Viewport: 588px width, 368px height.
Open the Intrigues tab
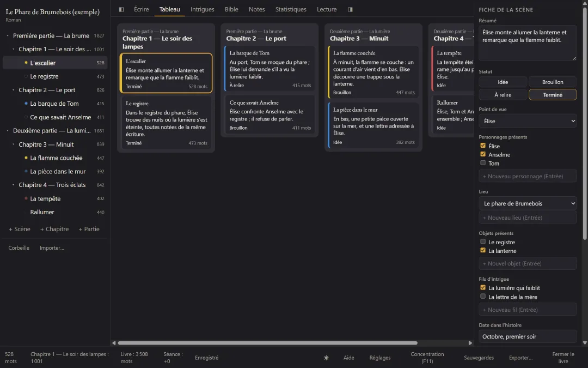tap(203, 9)
